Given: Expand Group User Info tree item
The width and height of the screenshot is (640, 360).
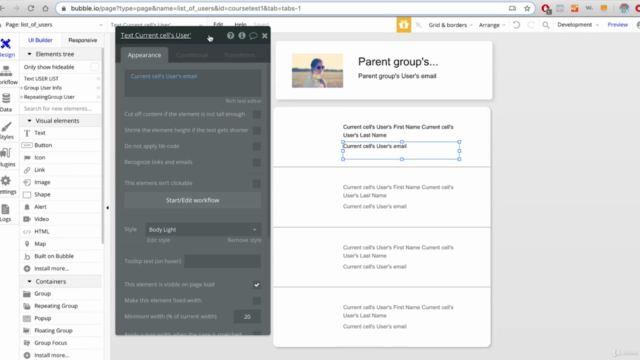Looking at the screenshot, I should (22, 88).
